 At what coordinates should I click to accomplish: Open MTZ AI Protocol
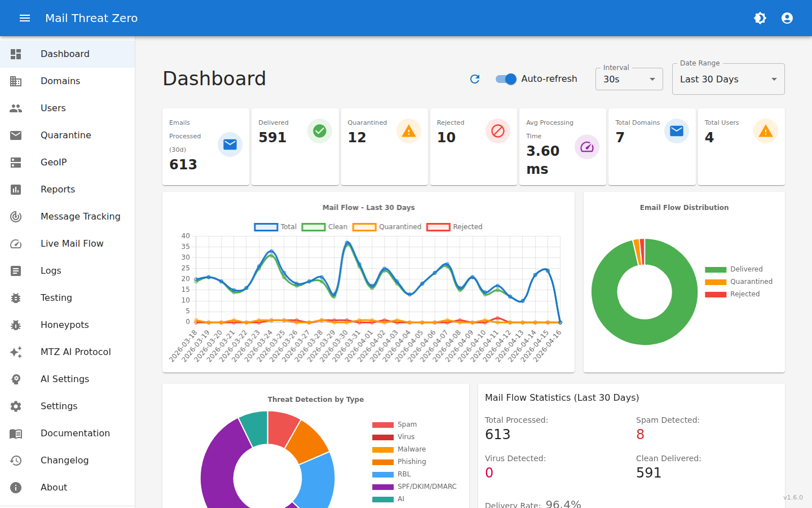(x=76, y=352)
